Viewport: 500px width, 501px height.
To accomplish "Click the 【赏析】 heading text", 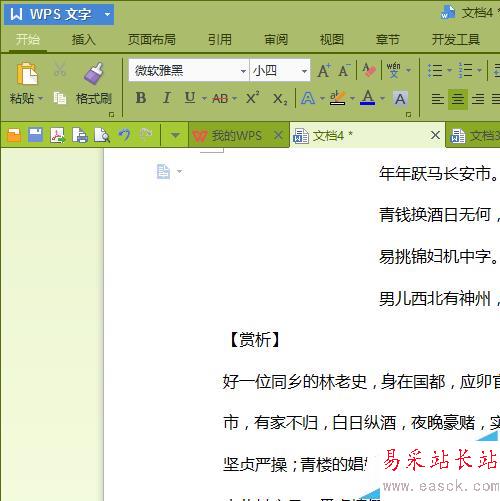I will pos(254,340).
